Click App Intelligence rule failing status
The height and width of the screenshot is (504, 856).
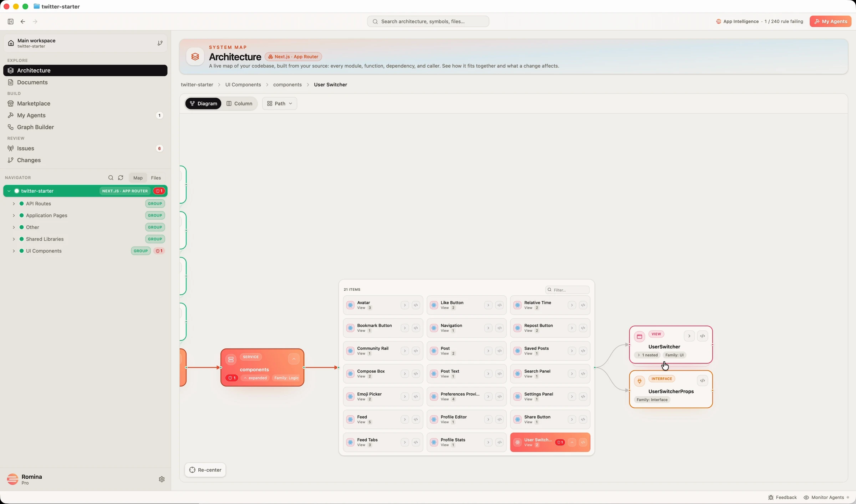click(x=759, y=21)
